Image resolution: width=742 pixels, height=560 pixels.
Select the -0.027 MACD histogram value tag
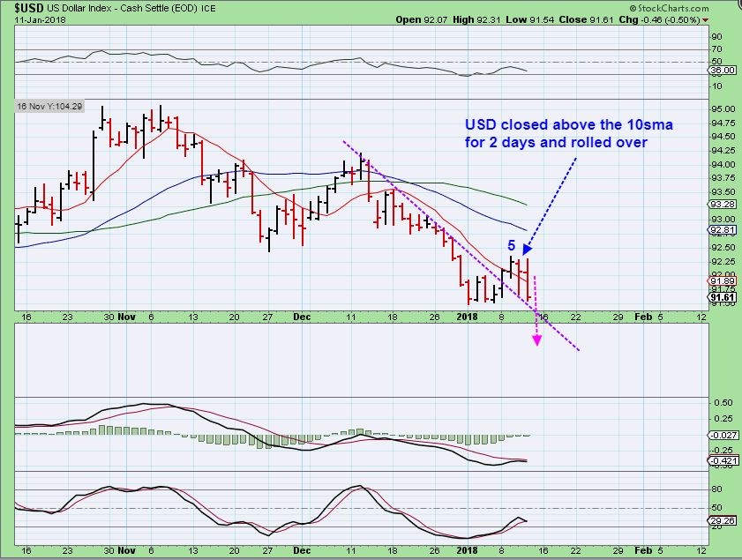pos(722,435)
